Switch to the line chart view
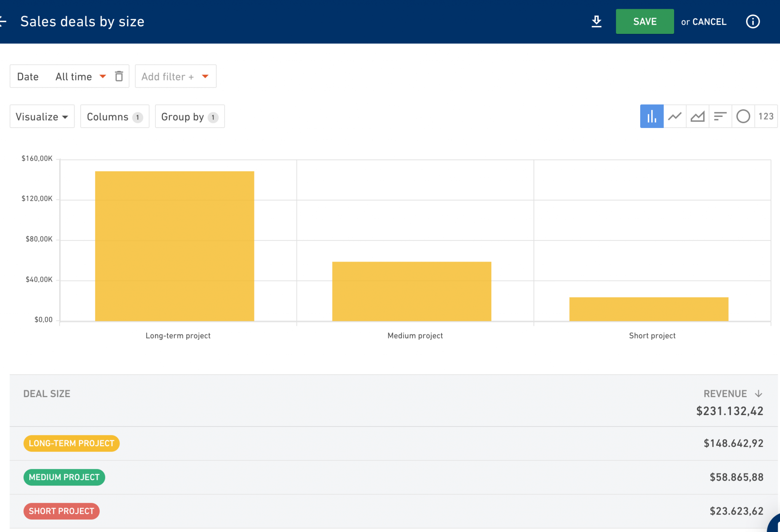This screenshot has width=780, height=532. click(x=675, y=116)
